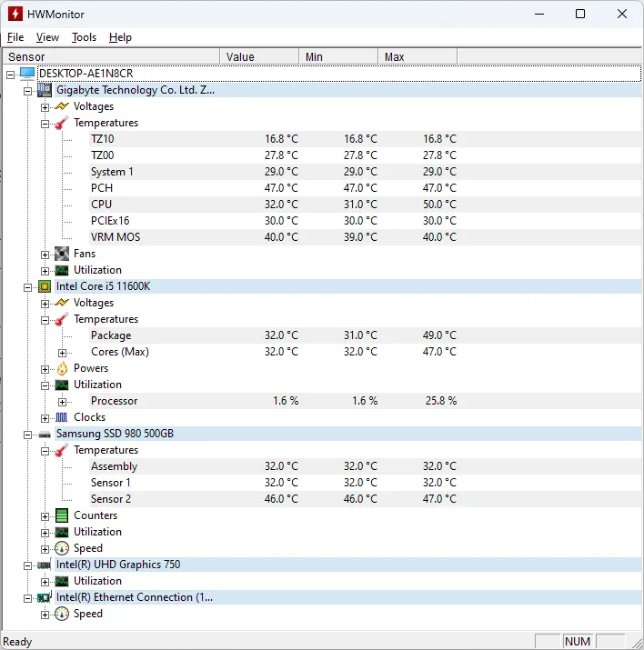The image size is (644, 650).
Task: Collapse Temperatures under Gigabyte motherboard
Action: point(45,124)
